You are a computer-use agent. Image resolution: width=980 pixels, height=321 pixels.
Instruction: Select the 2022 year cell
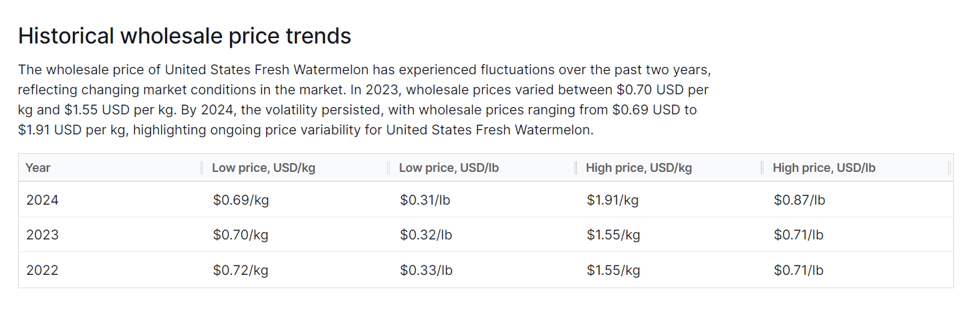pos(42,270)
